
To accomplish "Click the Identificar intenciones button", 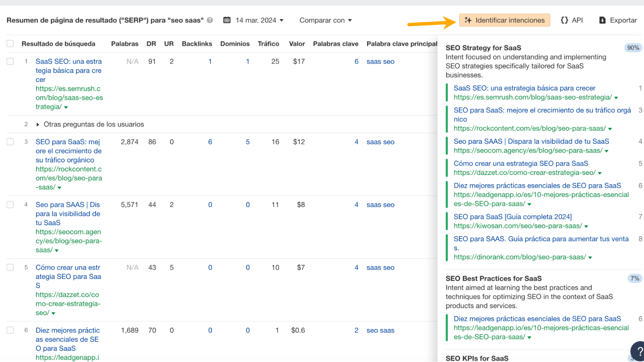I will coord(505,20).
